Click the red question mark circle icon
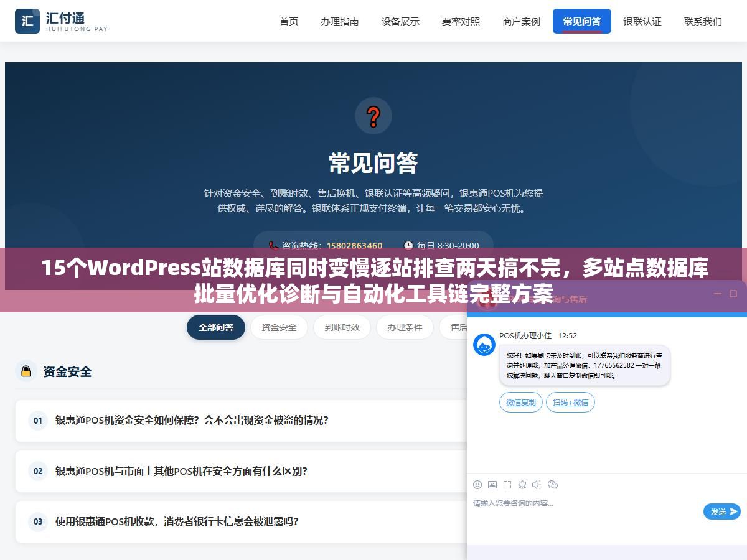 tap(374, 116)
